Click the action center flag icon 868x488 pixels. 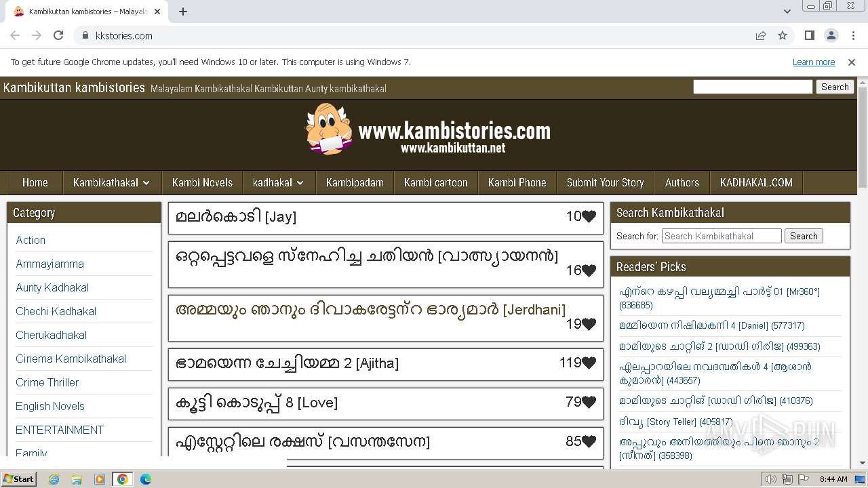(x=804, y=479)
